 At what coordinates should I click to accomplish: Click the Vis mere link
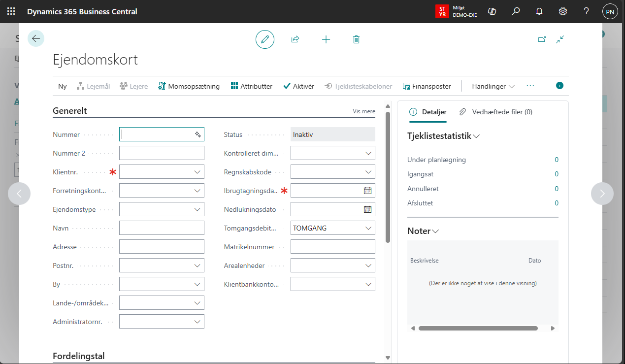click(363, 111)
